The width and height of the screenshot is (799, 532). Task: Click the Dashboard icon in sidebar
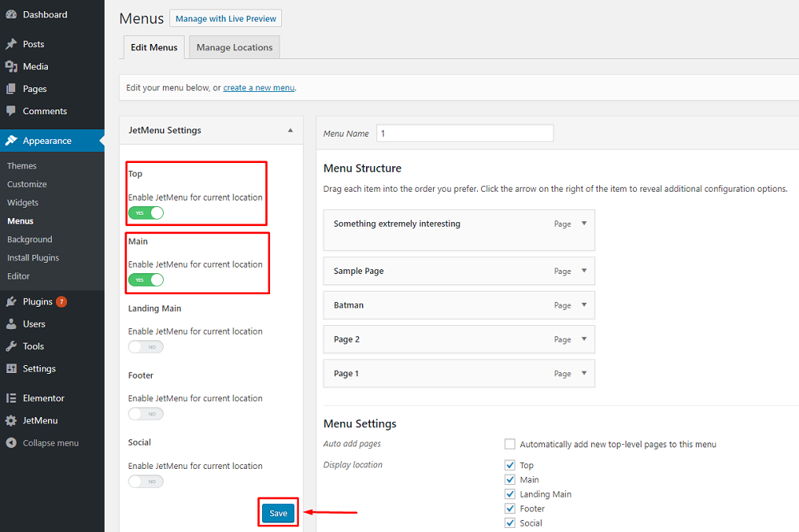click(11, 14)
